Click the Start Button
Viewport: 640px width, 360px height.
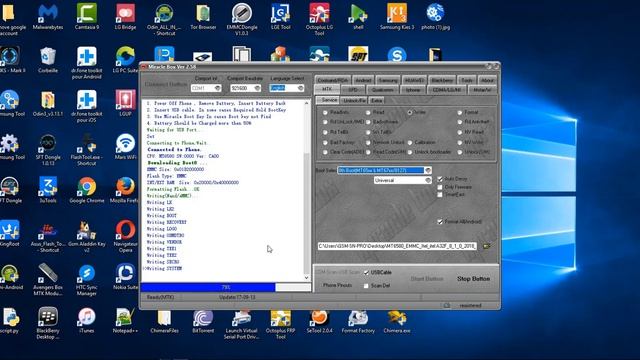click(x=427, y=279)
